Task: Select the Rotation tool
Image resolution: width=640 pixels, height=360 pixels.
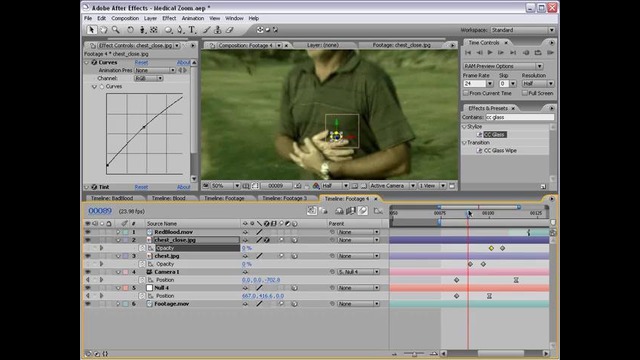Action: pos(130,30)
